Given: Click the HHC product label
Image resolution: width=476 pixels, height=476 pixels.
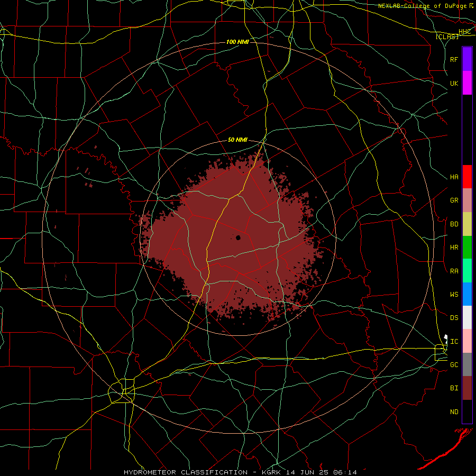Looking at the screenshot, I should pyautogui.click(x=465, y=32).
